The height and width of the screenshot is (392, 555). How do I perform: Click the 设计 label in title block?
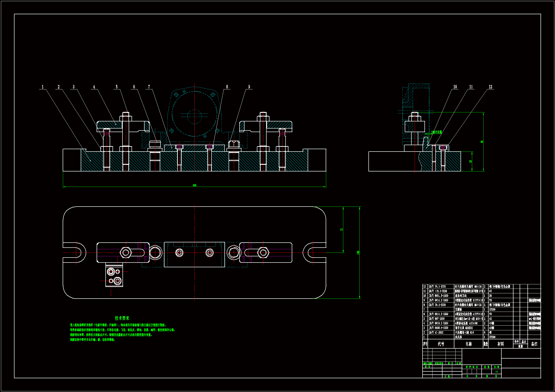[427, 366]
